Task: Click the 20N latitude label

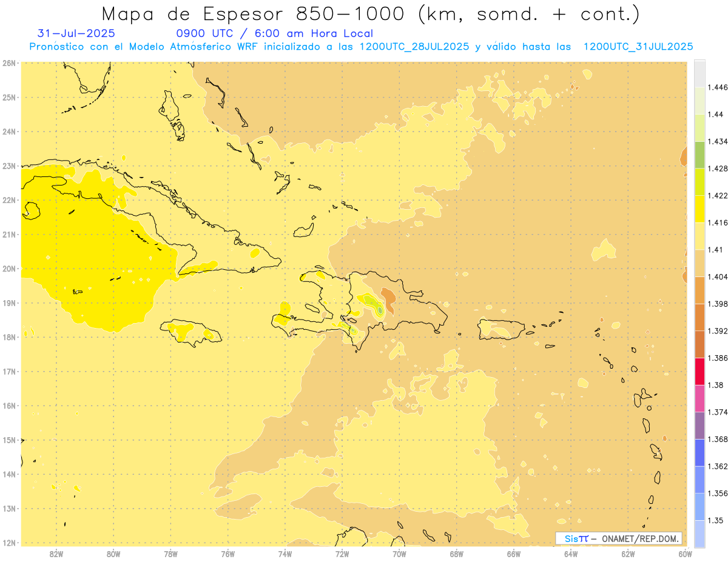Action: coord(8,269)
